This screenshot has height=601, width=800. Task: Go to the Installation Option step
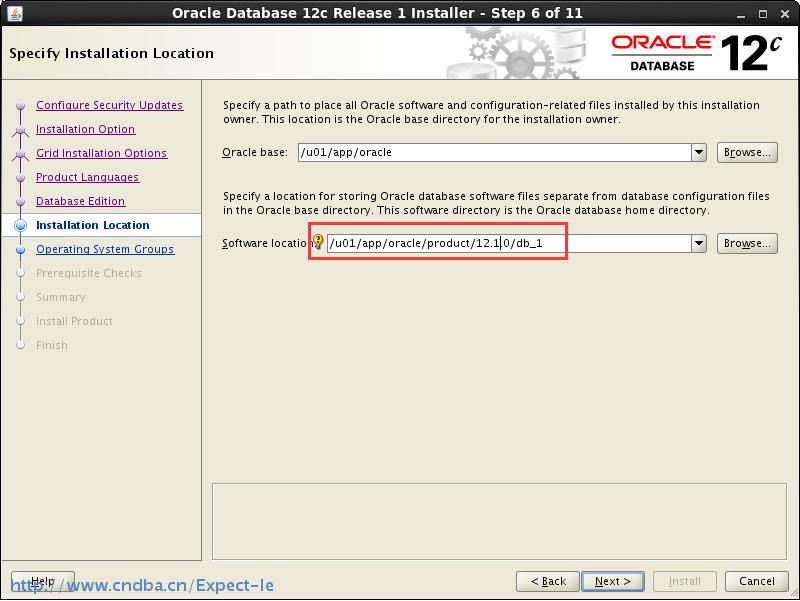[85, 129]
